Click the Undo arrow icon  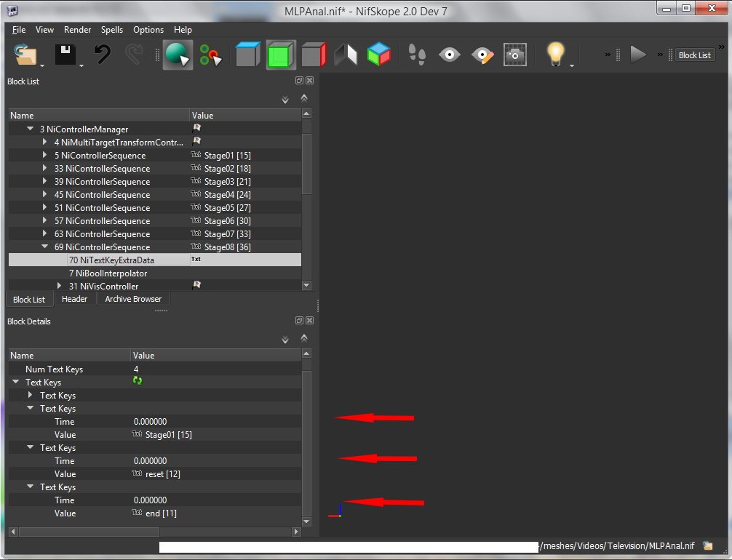102,55
